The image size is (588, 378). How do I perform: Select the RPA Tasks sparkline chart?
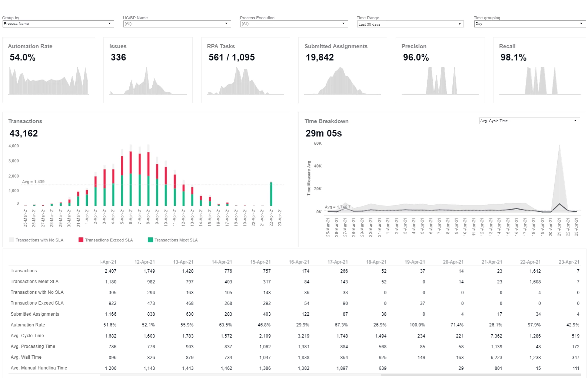[x=246, y=80]
